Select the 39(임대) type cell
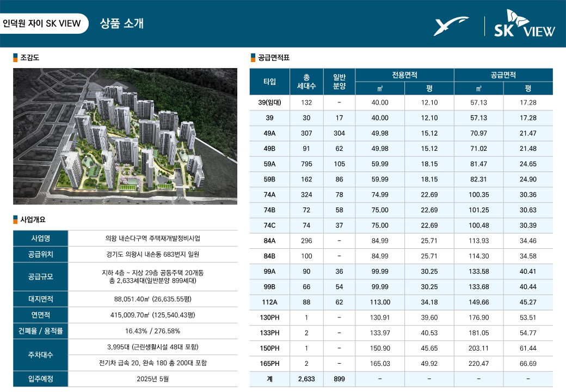Viewport: 566px width, 392px height. (269, 102)
